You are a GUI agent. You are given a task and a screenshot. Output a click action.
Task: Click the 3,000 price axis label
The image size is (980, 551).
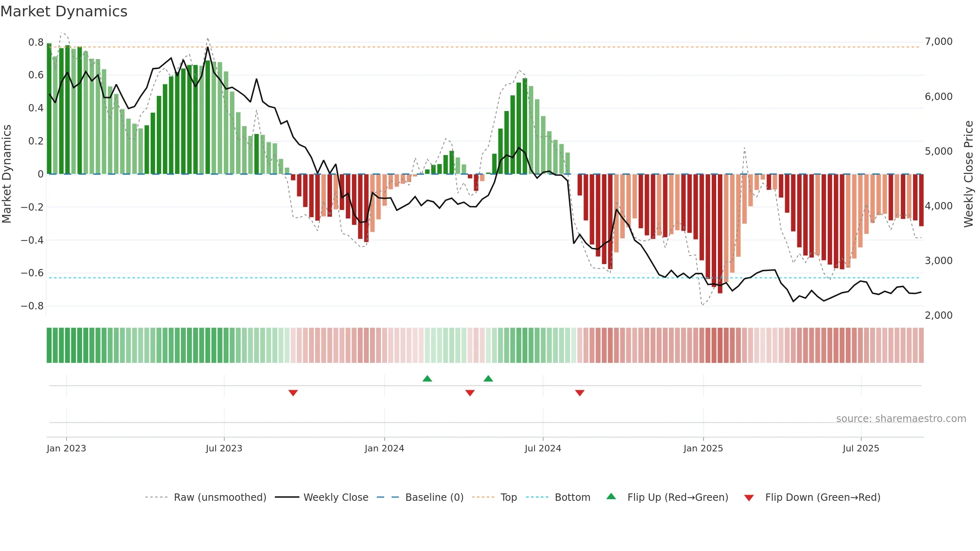point(938,261)
